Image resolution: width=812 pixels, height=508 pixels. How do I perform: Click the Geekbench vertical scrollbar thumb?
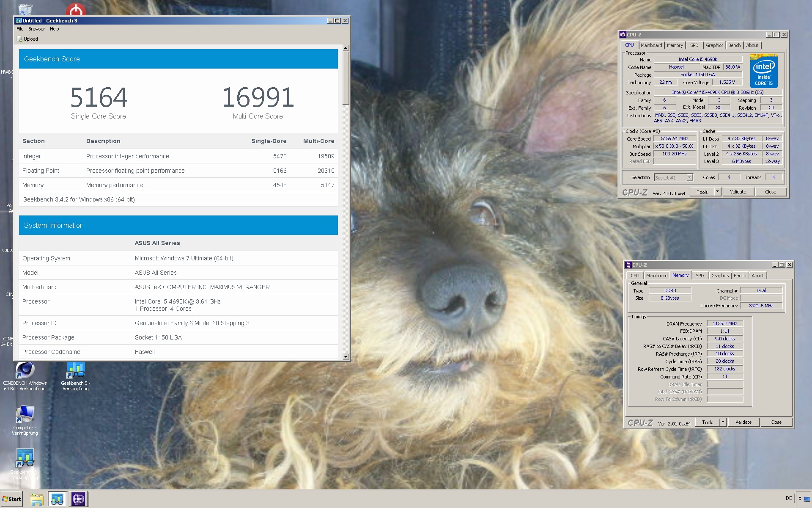[346, 78]
